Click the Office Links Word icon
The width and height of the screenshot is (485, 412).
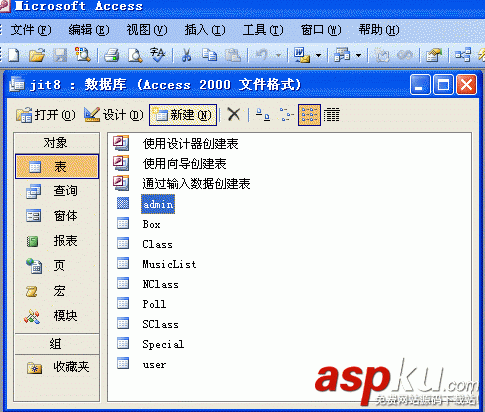302,55
